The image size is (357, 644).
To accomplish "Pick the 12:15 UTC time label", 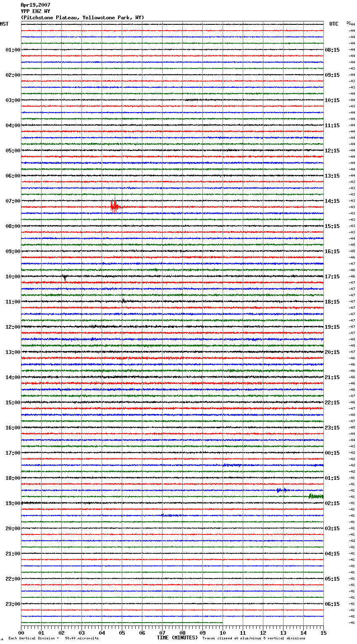I will pos(332,151).
